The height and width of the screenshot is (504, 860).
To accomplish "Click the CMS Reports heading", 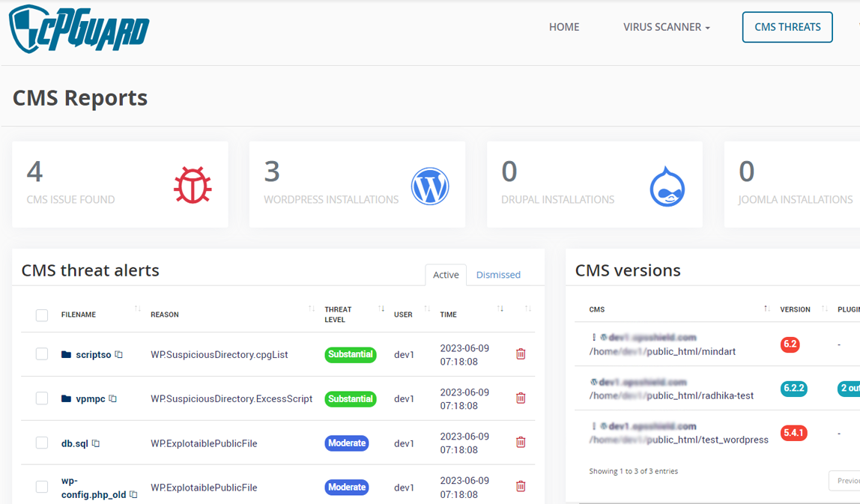I will (x=80, y=98).
